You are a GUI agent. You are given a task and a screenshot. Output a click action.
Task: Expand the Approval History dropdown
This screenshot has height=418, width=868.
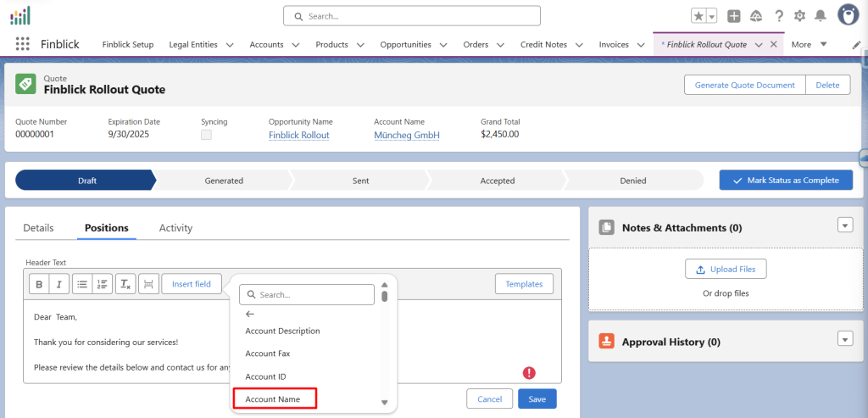pos(844,339)
